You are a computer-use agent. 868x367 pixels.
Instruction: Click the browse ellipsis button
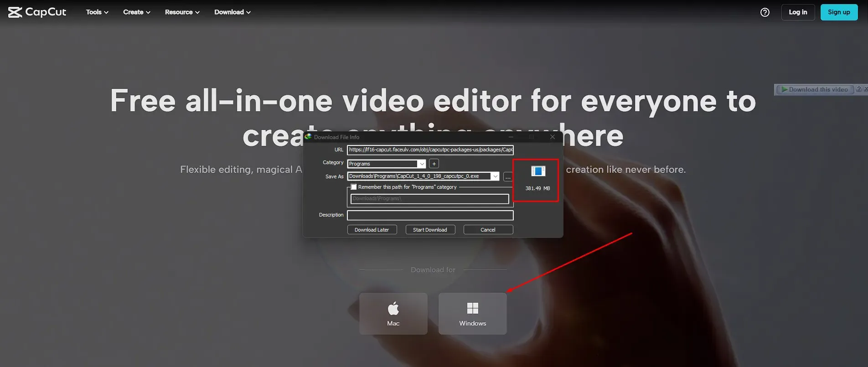coord(508,177)
